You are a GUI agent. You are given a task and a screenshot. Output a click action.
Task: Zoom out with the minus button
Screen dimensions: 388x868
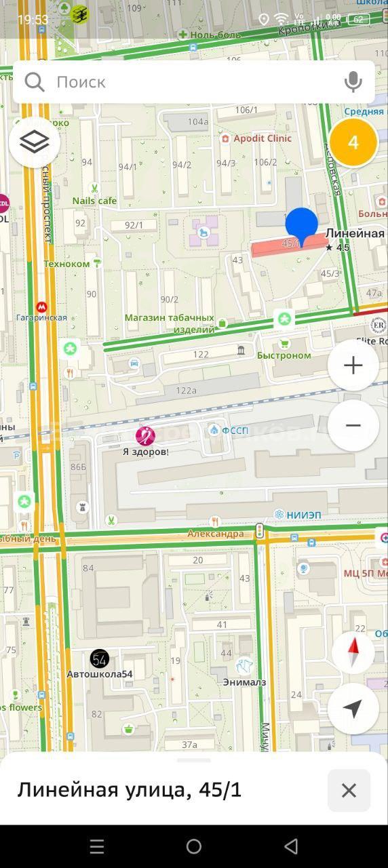click(x=353, y=425)
